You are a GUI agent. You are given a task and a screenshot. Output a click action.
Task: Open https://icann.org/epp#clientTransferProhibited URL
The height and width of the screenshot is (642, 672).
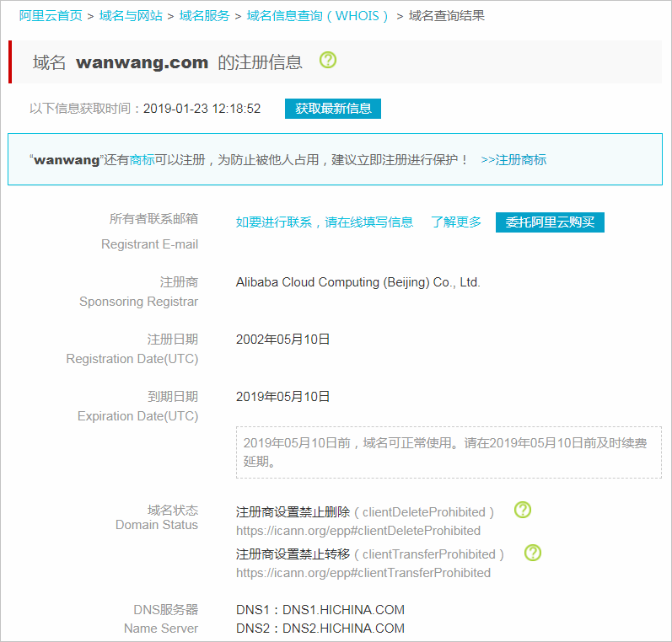click(x=363, y=573)
